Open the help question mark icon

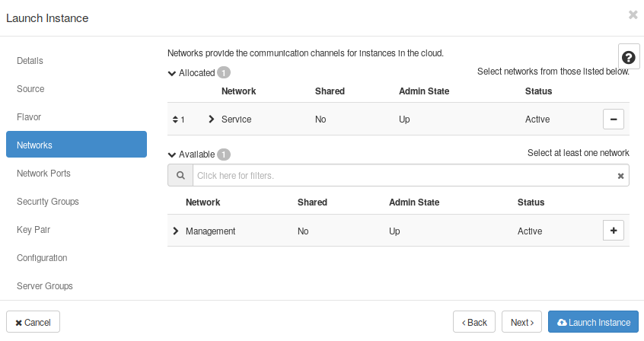(629, 58)
